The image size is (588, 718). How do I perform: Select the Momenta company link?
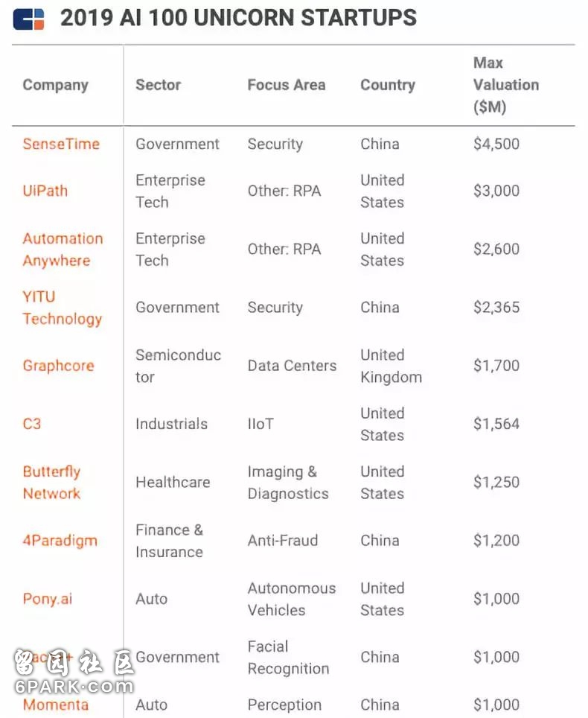click(x=56, y=705)
